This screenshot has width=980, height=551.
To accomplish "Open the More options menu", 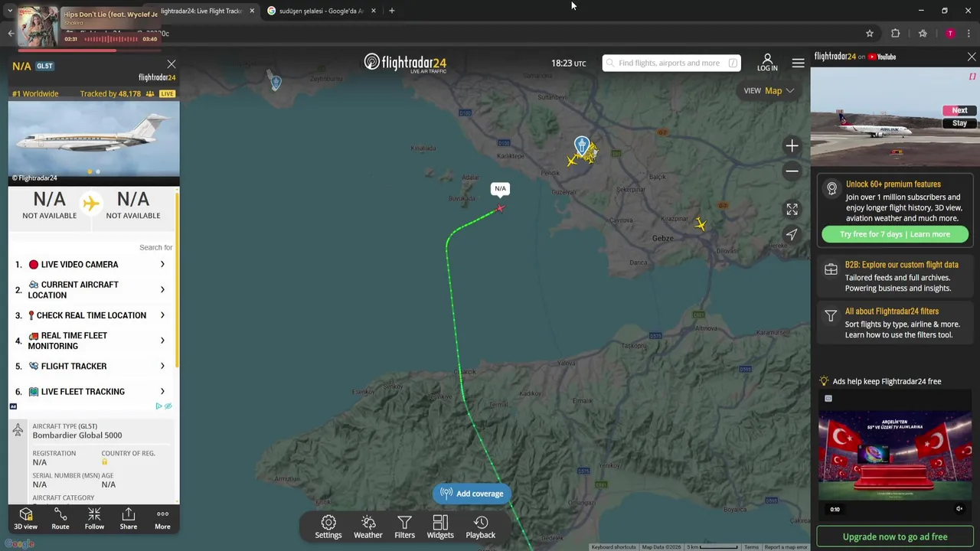I will point(162,518).
